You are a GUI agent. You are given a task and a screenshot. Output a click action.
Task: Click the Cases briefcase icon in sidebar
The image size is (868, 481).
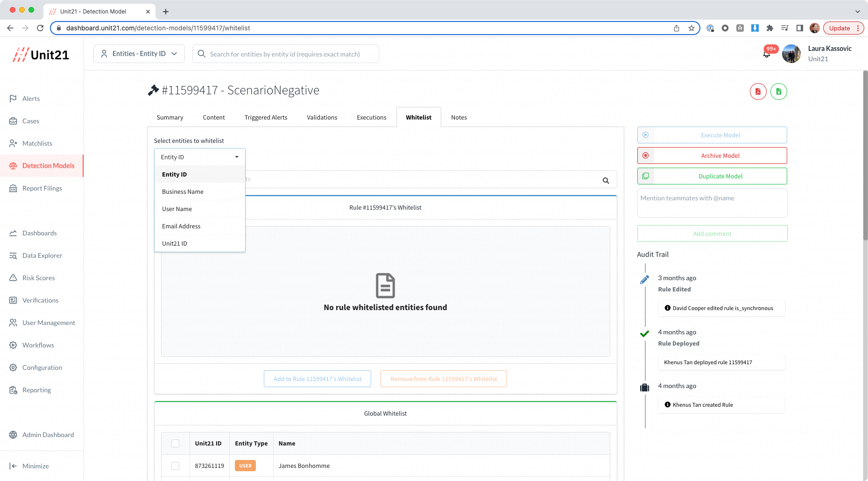pyautogui.click(x=13, y=121)
